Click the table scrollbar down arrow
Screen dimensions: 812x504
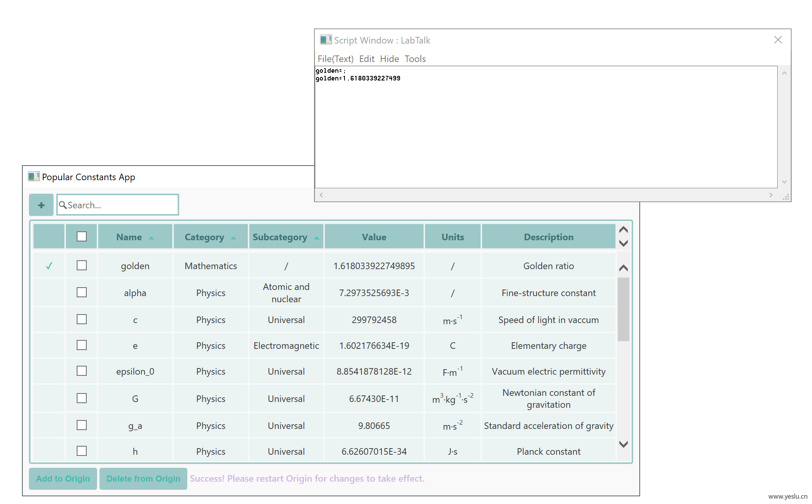pyautogui.click(x=623, y=444)
